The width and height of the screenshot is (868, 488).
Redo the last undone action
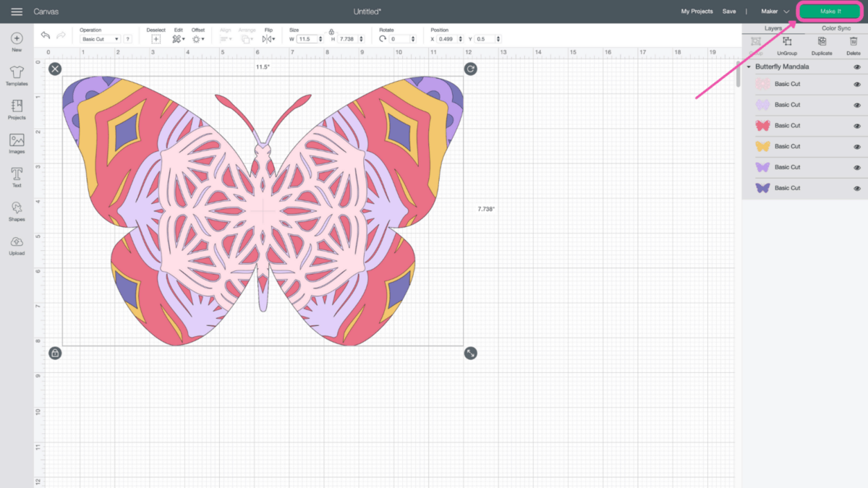[61, 35]
